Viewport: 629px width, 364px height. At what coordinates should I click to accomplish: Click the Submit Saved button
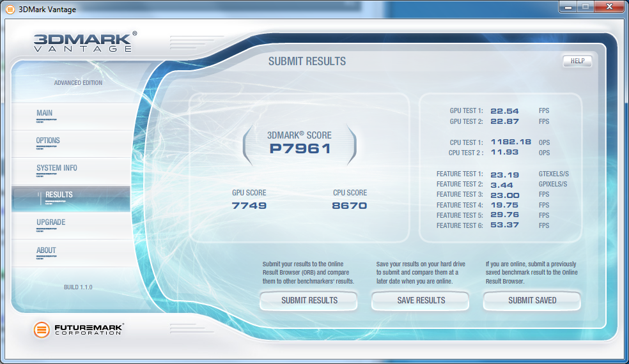532,301
